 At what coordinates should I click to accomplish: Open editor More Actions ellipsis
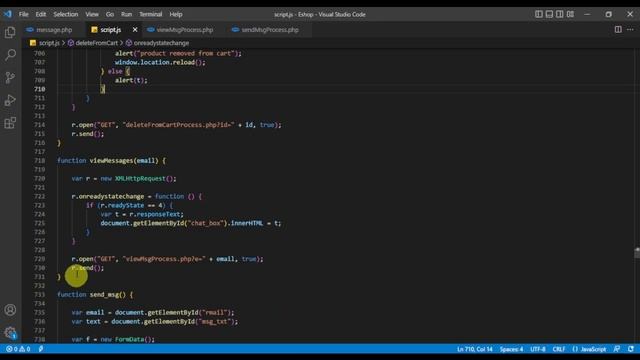point(630,29)
